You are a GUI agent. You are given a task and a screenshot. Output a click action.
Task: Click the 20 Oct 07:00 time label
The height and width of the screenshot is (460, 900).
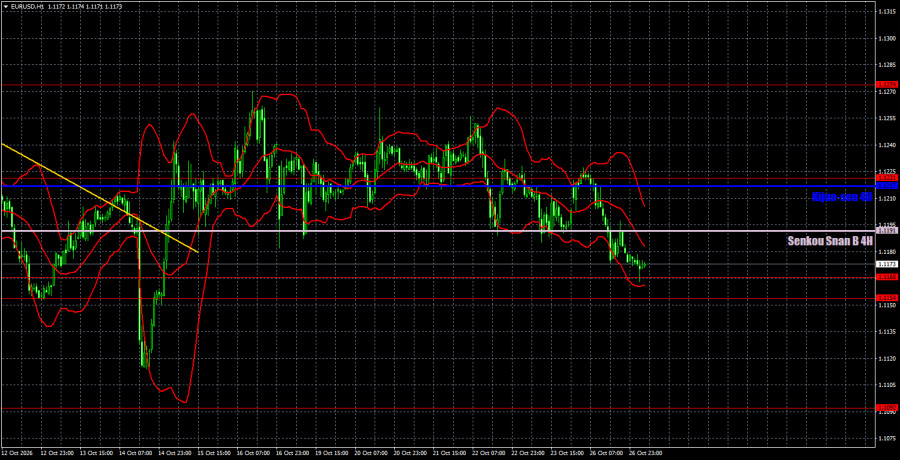[371, 453]
